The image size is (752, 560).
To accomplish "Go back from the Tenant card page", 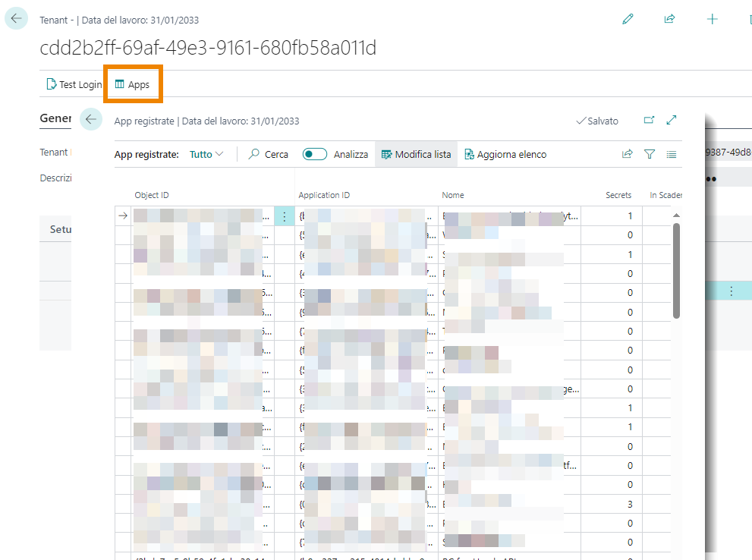I will [17, 19].
